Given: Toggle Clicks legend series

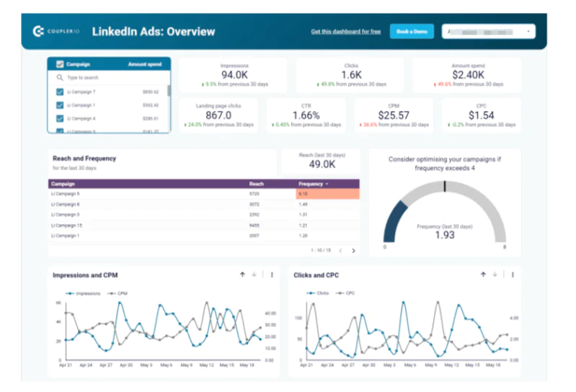Looking at the screenshot, I should (x=318, y=293).
